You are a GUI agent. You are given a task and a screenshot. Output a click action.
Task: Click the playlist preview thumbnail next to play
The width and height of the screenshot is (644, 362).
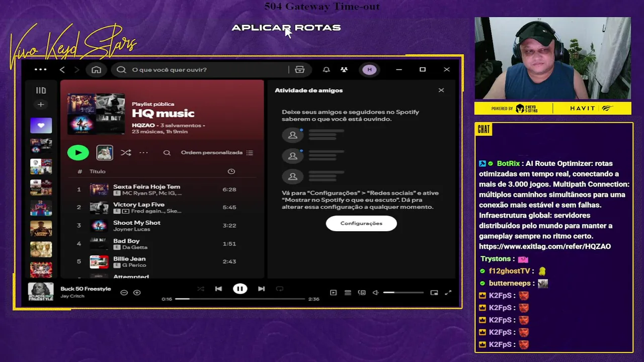coord(105,152)
